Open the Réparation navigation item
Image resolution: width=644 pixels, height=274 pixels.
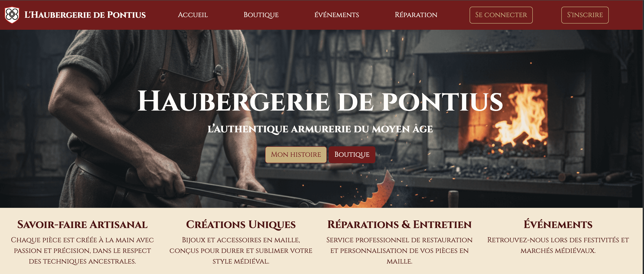[416, 15]
